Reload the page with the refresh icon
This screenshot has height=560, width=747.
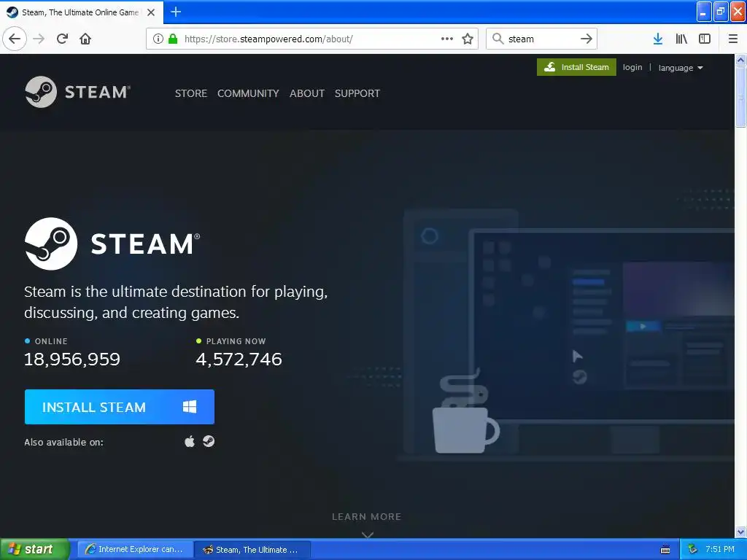click(62, 39)
